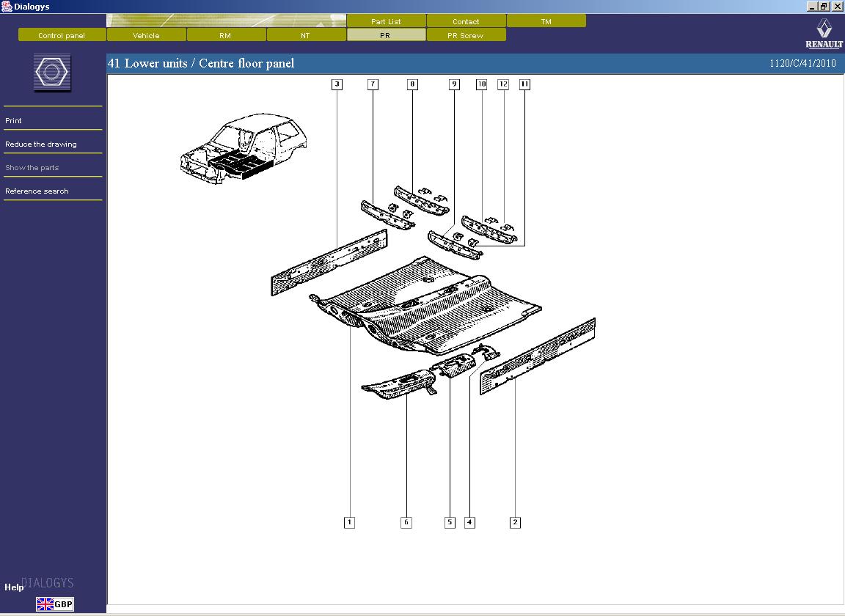Click the drawing reference 1120/C/41/2010
845x616 pixels.
802,63
